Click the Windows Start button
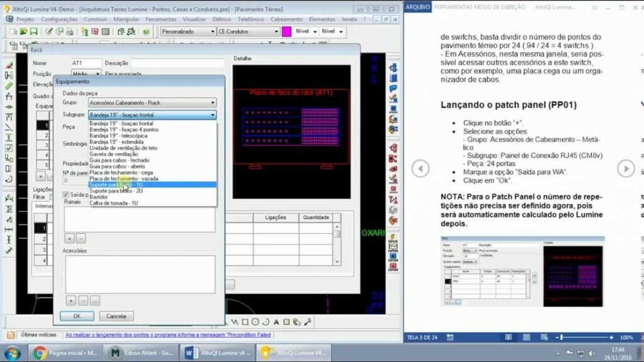Image resolution: width=644 pixels, height=362 pixels. 13,353
